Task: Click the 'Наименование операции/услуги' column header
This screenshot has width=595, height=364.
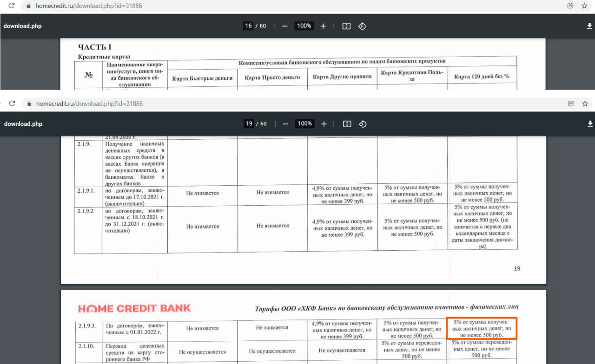Action: (x=135, y=74)
